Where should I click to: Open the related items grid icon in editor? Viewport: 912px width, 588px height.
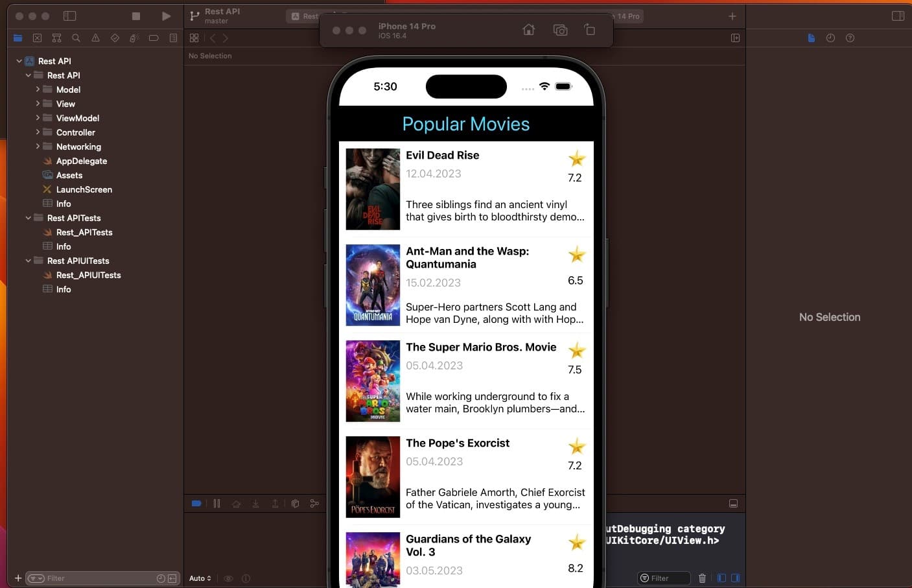194,38
